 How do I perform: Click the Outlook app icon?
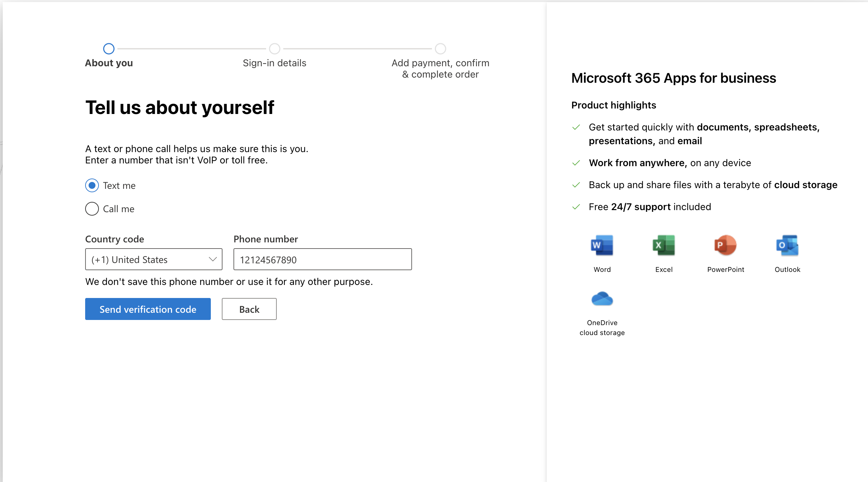(x=787, y=245)
